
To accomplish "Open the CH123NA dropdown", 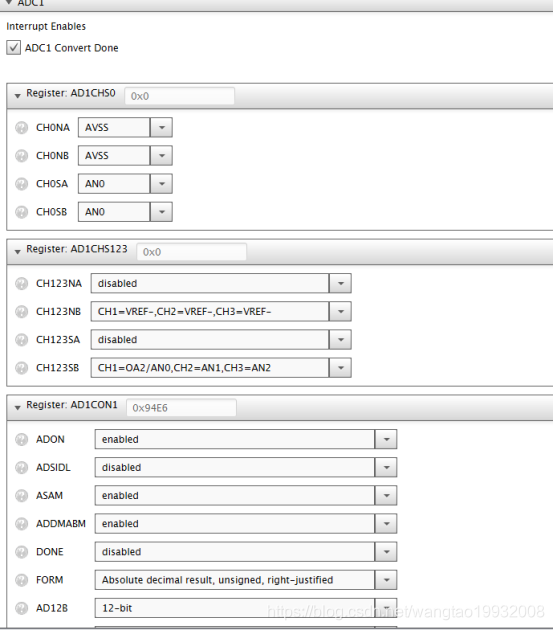I will point(221,283).
